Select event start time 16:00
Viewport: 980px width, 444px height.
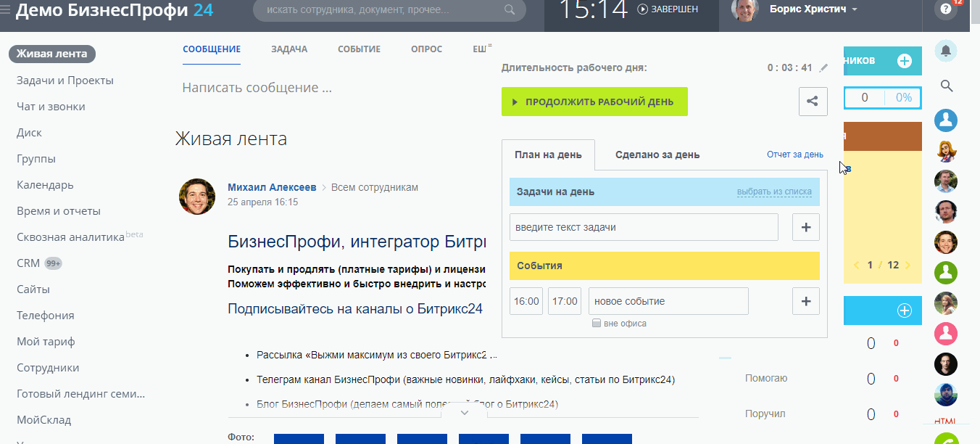coord(526,301)
